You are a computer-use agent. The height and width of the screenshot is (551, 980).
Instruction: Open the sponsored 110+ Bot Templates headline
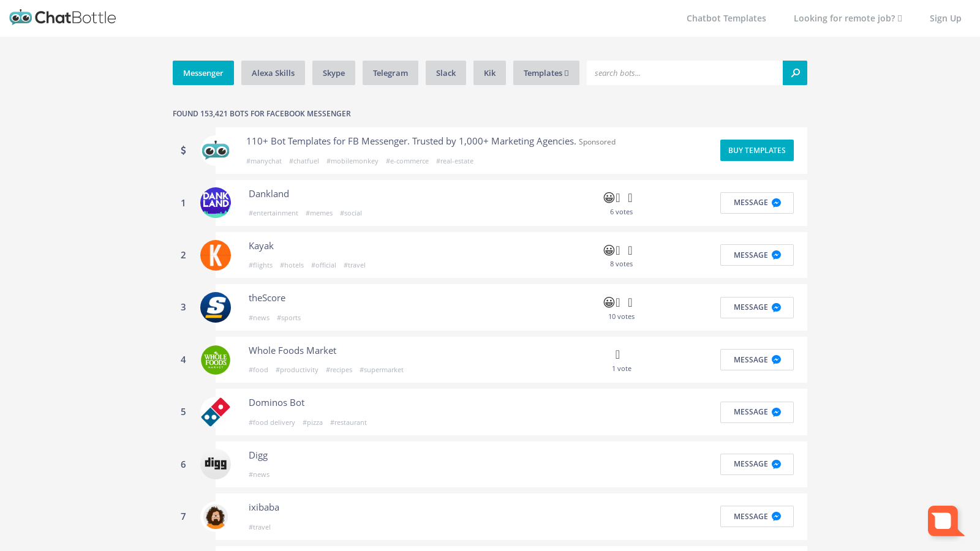pyautogui.click(x=411, y=141)
